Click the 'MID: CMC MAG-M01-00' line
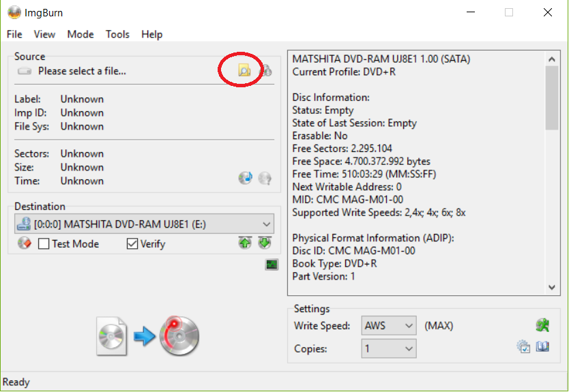 click(348, 200)
